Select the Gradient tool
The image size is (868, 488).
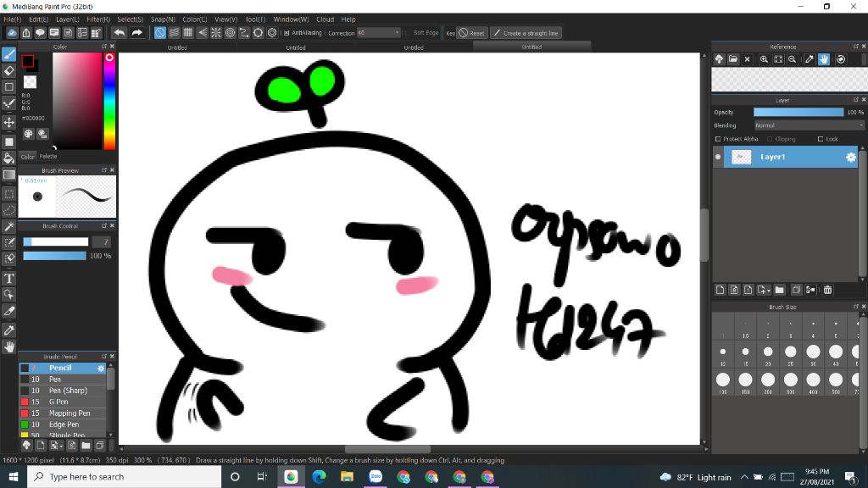8,175
